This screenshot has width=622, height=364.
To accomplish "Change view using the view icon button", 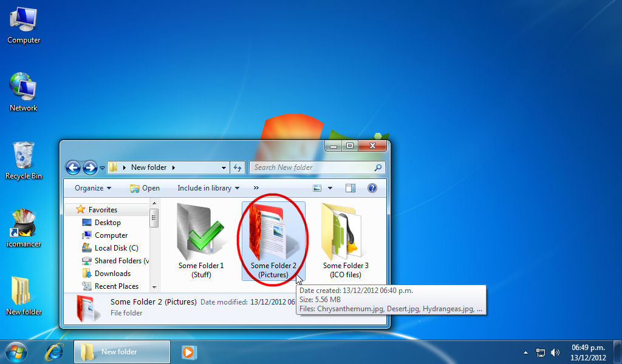I will click(x=317, y=188).
